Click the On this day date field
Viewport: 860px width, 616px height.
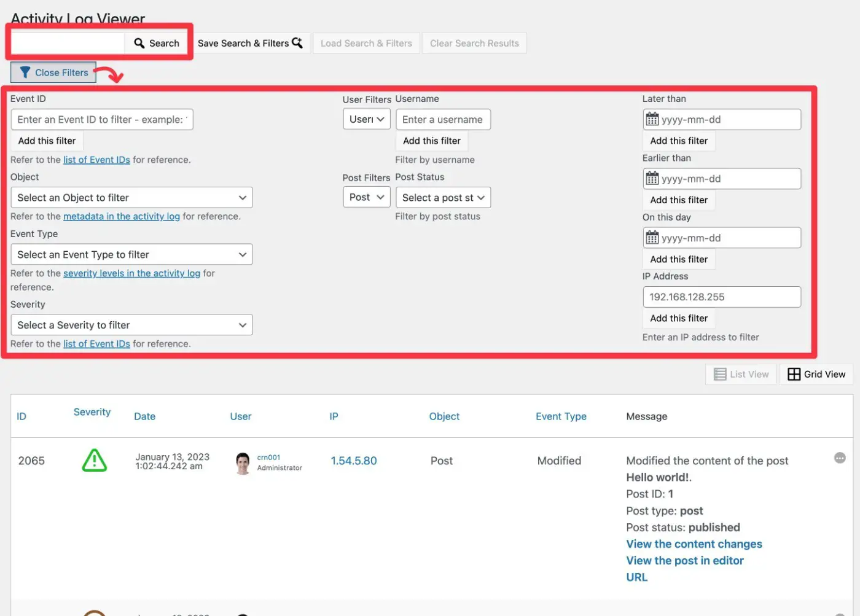pos(722,238)
